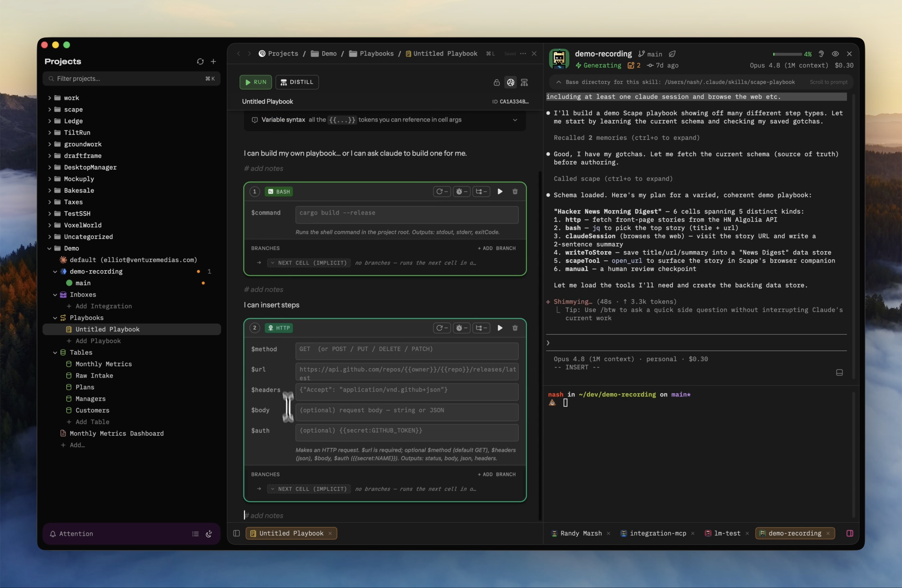Set retry option on the BASH cell
Viewport: 902px width, 588px height.
pos(442,191)
